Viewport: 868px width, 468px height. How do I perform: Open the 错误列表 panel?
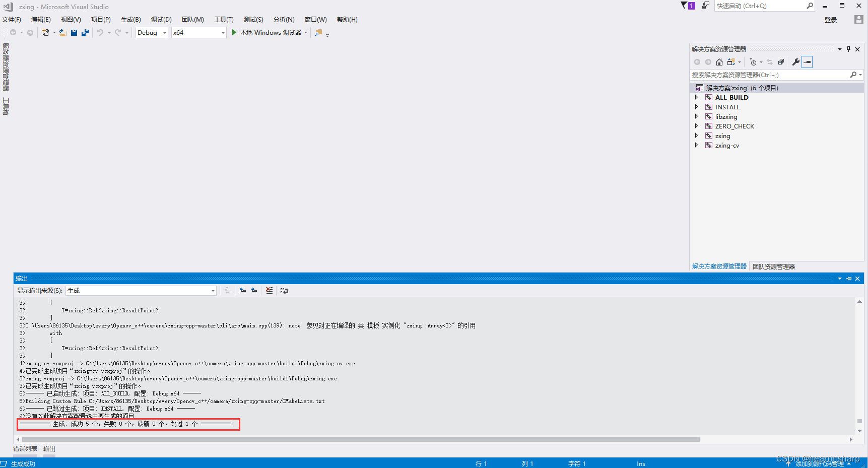click(25, 448)
